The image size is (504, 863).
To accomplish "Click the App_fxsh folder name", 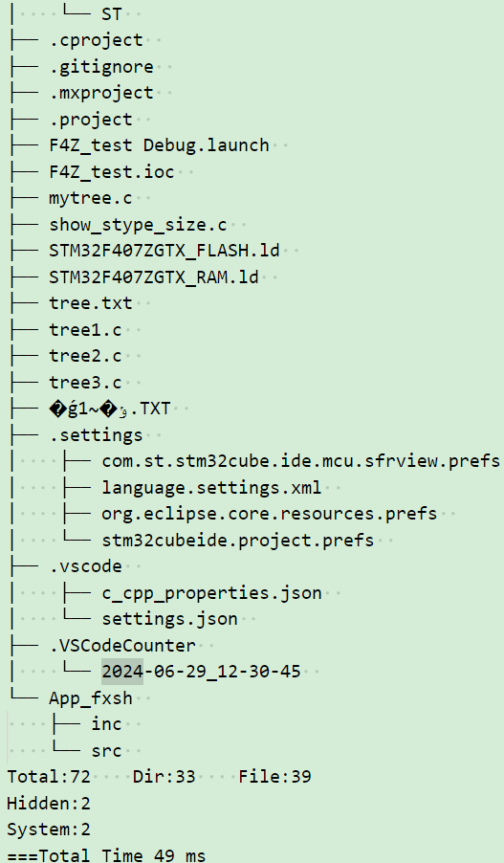I will 91,698.
